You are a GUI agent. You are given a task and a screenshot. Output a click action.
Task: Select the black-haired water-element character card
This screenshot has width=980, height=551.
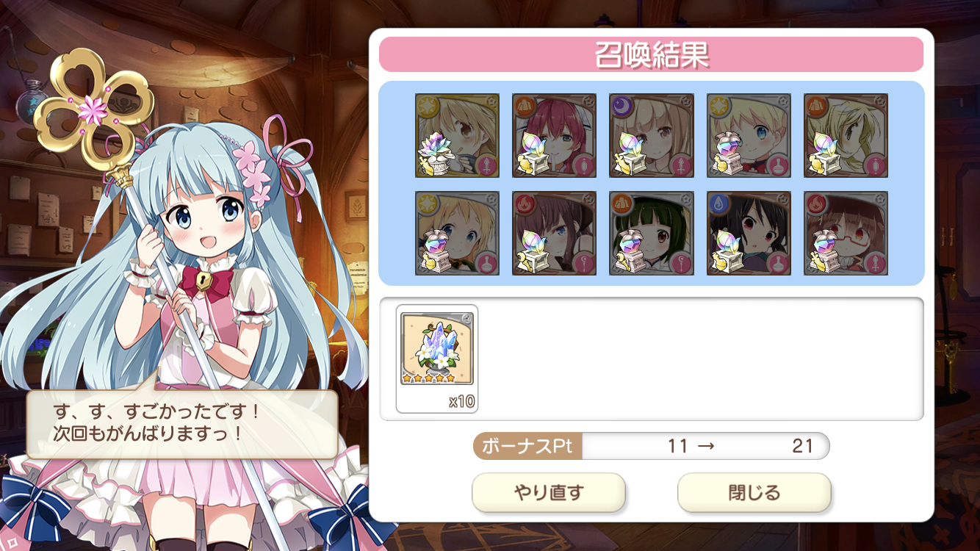coord(749,233)
